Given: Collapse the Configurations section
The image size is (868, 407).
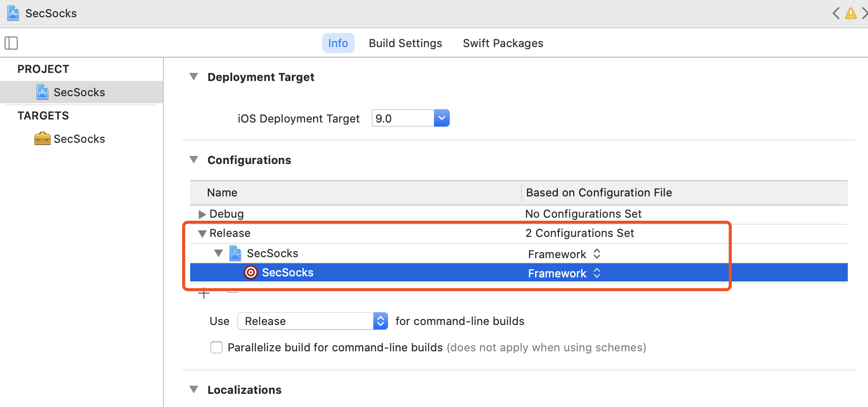Looking at the screenshot, I should pos(194,160).
